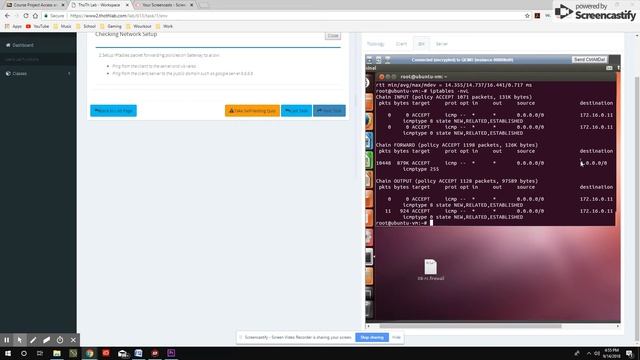Select the middle GW tab
640x360 pixels.
[421, 44]
